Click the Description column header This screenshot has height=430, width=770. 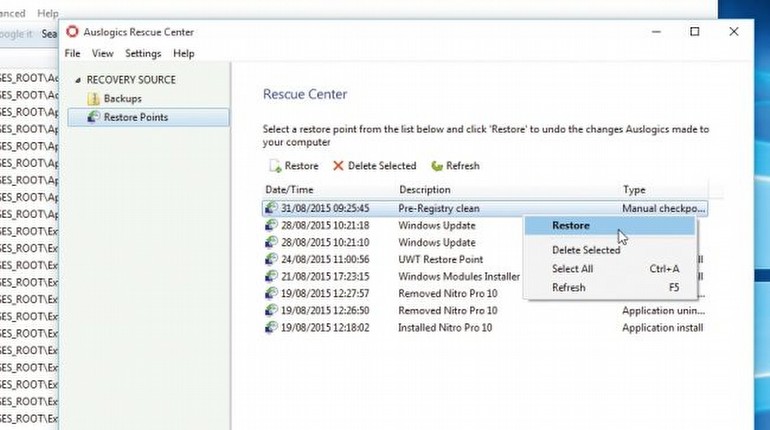tap(425, 190)
